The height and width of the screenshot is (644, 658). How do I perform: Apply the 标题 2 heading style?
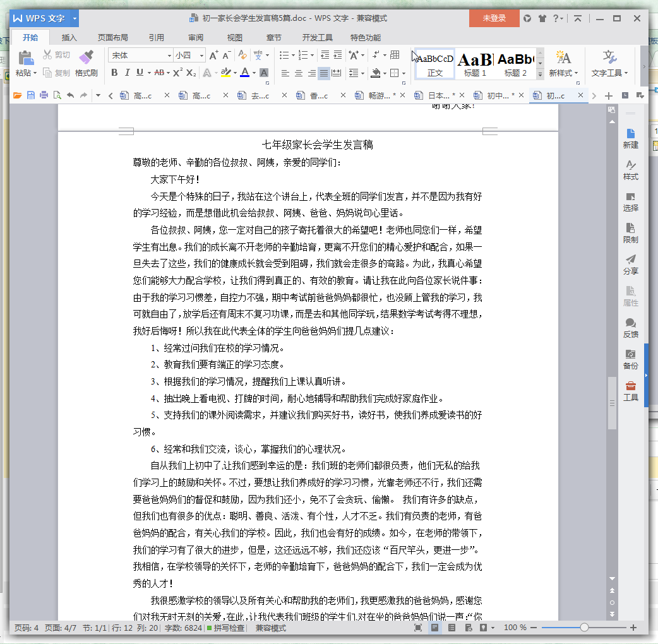pyautogui.click(x=515, y=64)
